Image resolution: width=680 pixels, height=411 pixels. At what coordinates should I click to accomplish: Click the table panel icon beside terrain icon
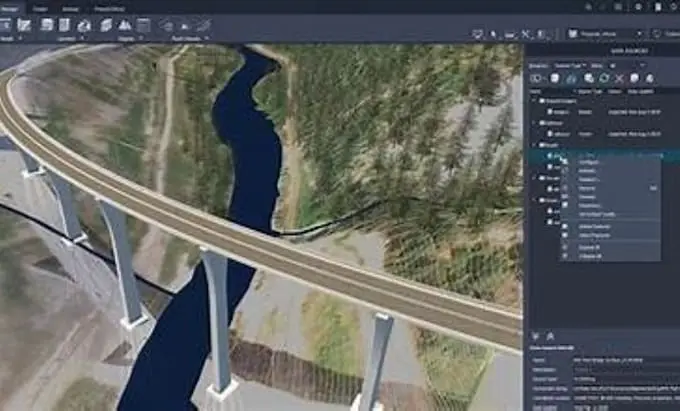pyautogui.click(x=143, y=25)
